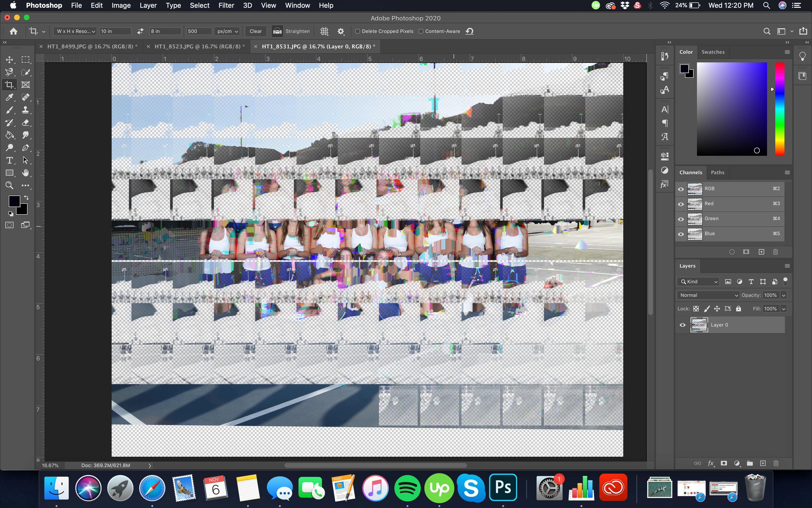Expand the Opacity slider dropdown

point(784,295)
